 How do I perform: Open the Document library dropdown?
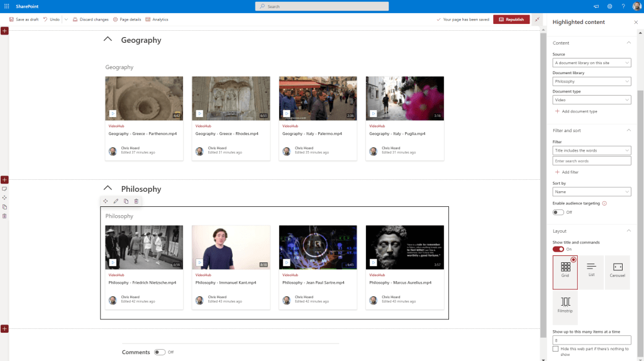591,81
